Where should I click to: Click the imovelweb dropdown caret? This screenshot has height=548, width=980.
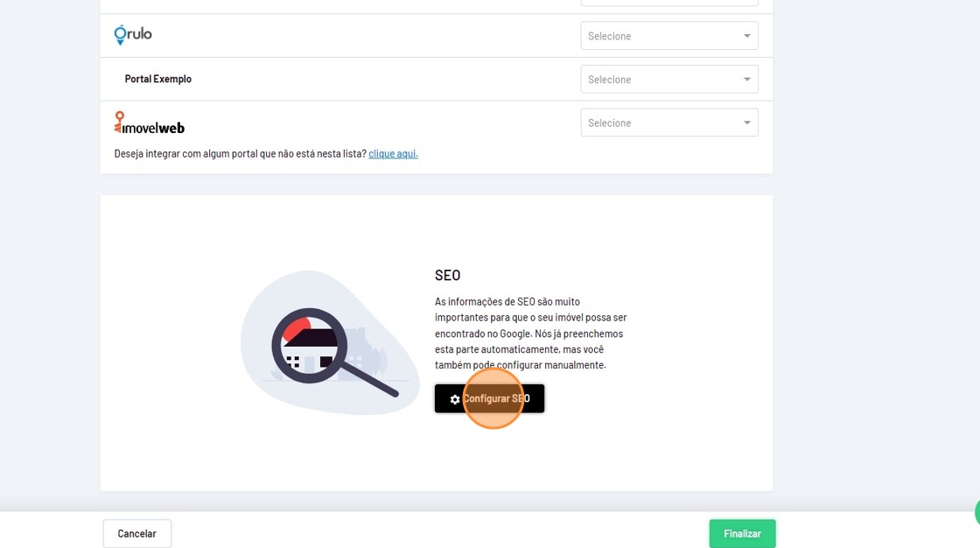(x=747, y=123)
